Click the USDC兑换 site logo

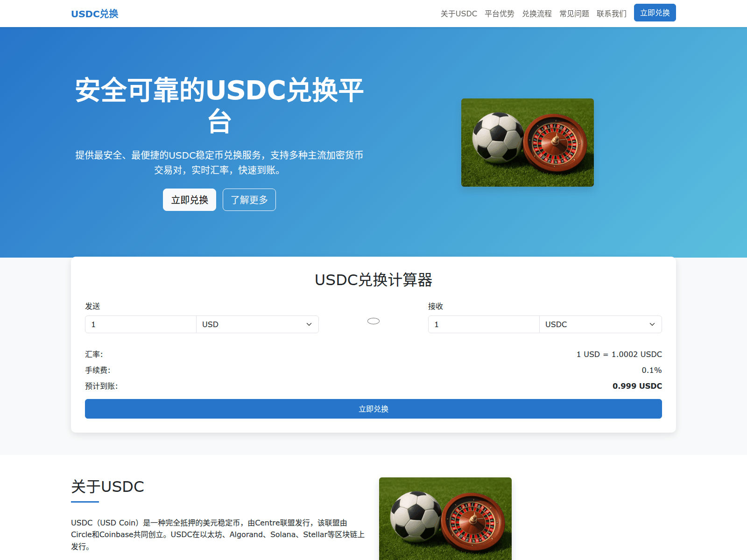coord(95,14)
